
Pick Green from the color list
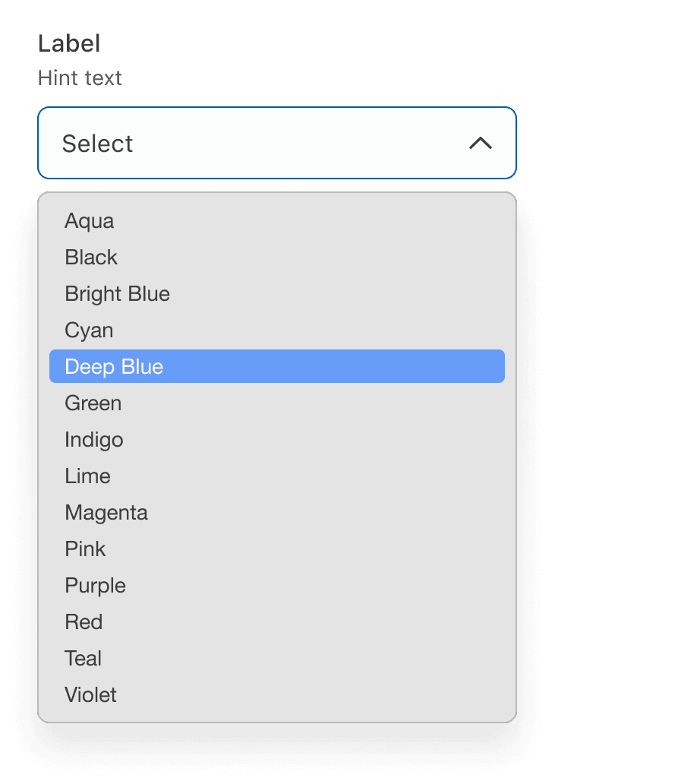tap(93, 403)
